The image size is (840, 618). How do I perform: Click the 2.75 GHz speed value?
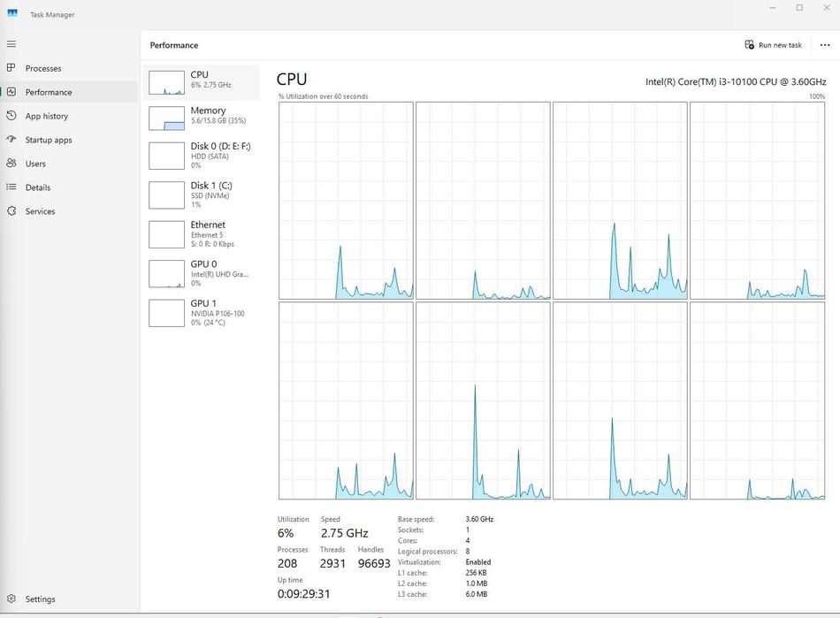pos(345,533)
